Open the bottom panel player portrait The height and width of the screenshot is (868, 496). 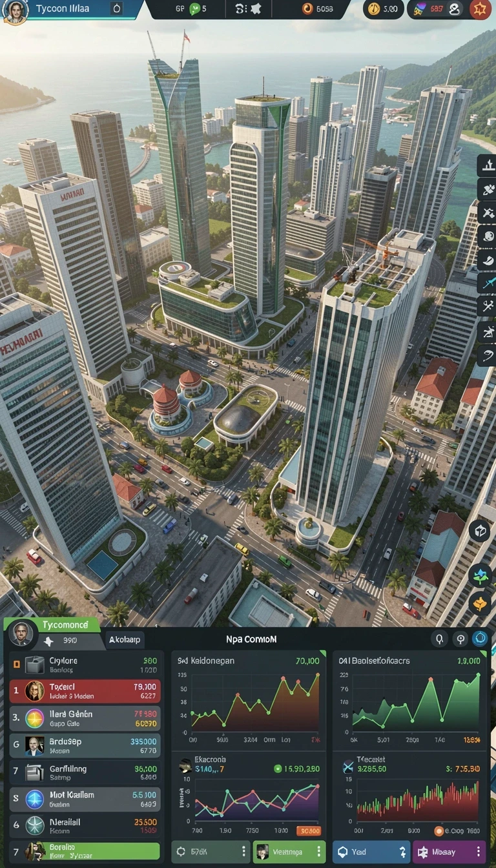23,634
